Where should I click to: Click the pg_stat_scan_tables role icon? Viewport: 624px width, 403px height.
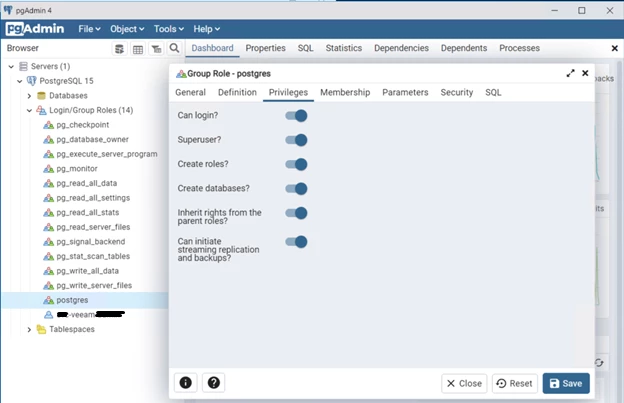click(48, 256)
